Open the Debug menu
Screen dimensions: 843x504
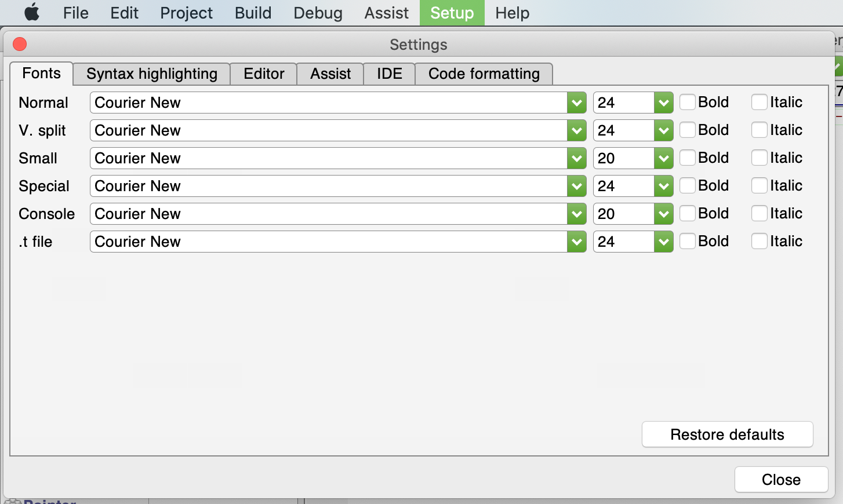coord(318,13)
